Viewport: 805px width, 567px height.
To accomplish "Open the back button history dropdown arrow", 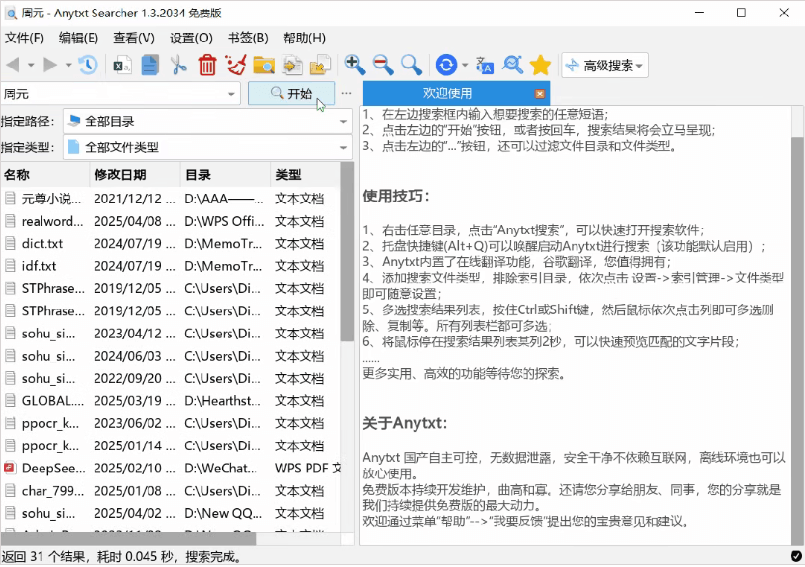I will tap(31, 65).
